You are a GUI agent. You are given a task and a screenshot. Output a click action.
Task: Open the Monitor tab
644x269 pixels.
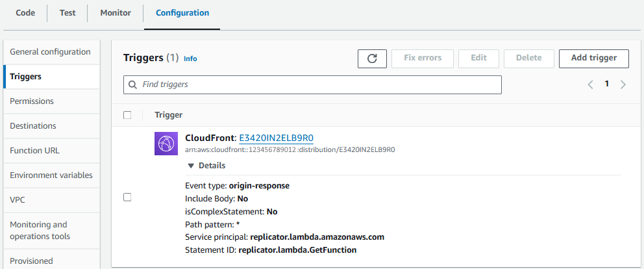point(116,13)
